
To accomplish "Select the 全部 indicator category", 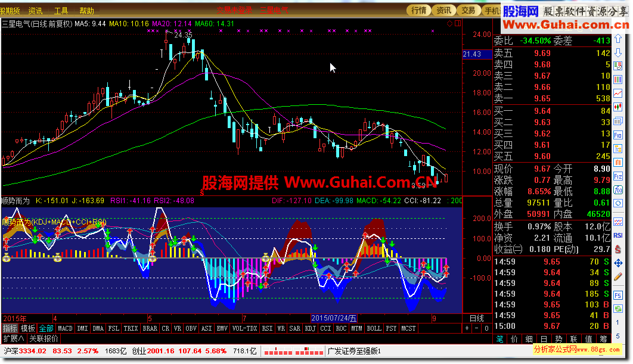I will tap(46, 328).
